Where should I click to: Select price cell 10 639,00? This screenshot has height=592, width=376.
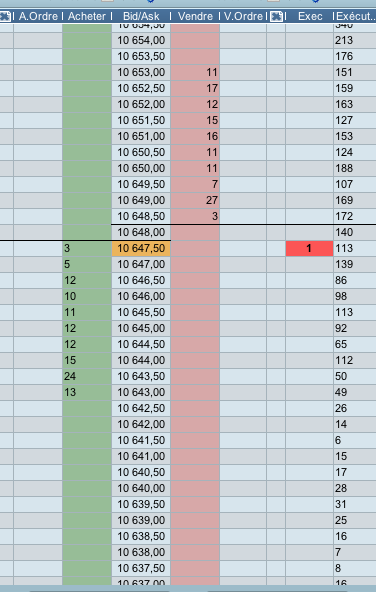tap(141, 520)
